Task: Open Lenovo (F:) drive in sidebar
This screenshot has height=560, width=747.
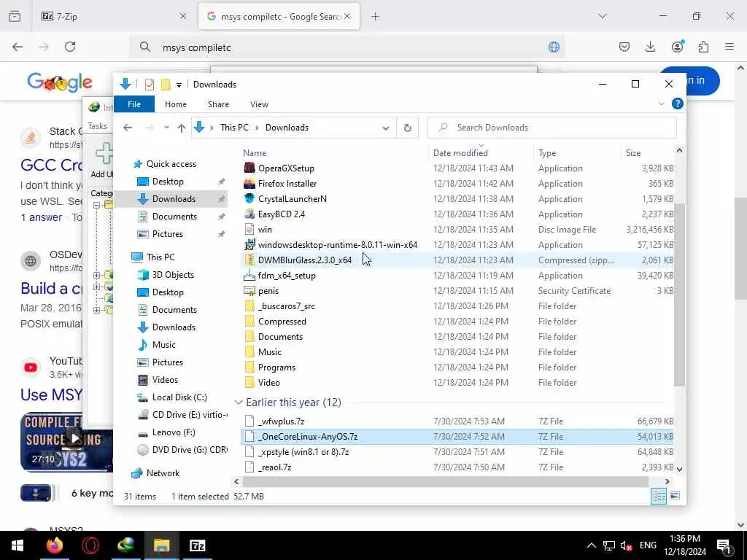Action: (174, 432)
